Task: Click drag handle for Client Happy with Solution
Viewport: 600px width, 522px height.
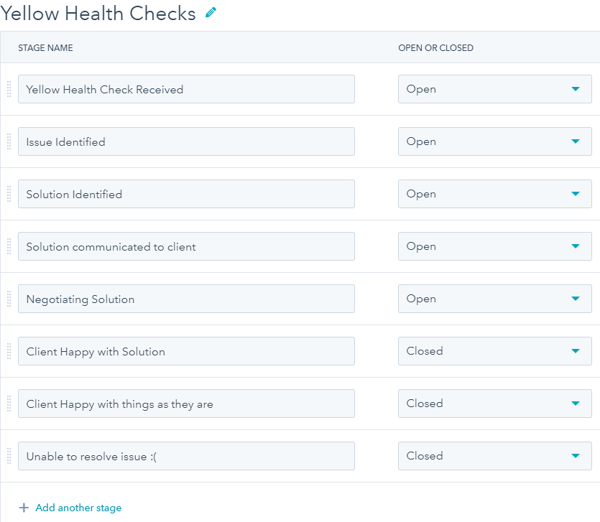Action: [x=9, y=351]
